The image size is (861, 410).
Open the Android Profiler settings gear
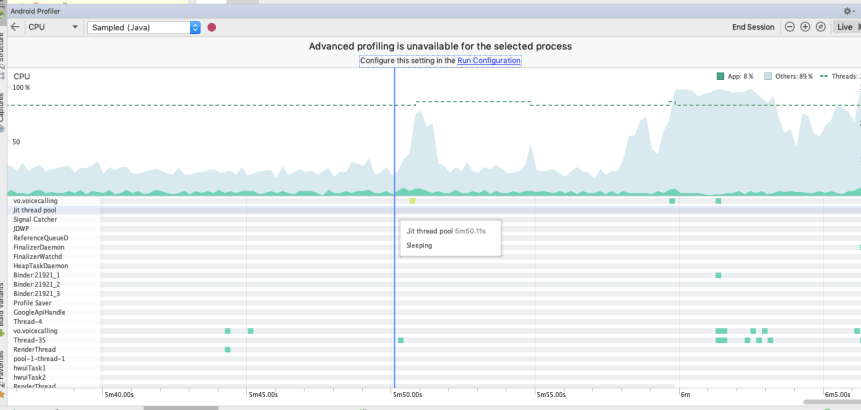(x=847, y=11)
